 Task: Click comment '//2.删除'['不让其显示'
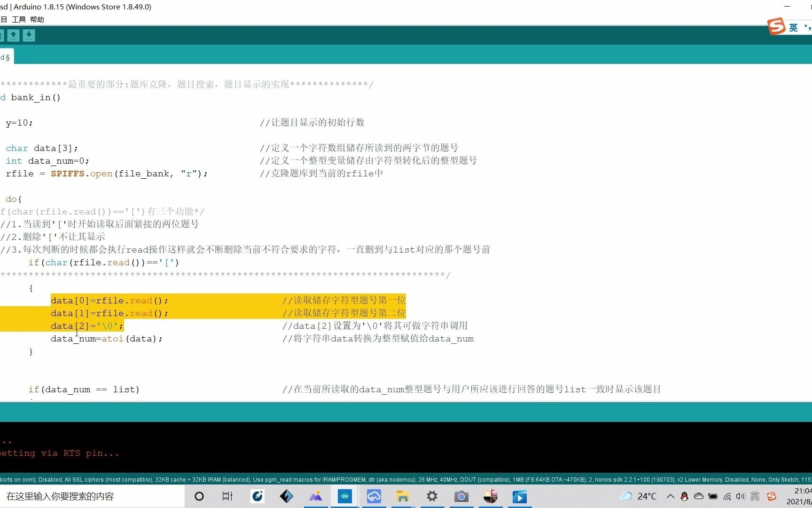tap(53, 237)
